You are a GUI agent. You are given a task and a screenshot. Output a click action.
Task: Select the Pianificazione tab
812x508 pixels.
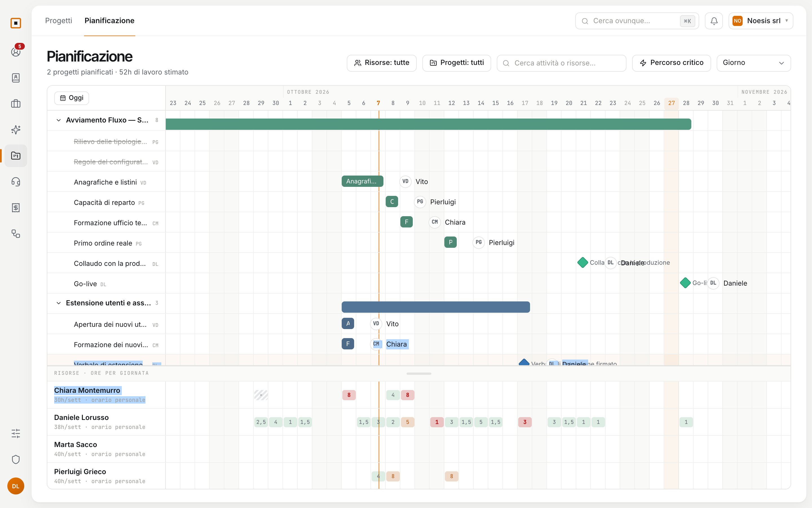[x=109, y=21]
